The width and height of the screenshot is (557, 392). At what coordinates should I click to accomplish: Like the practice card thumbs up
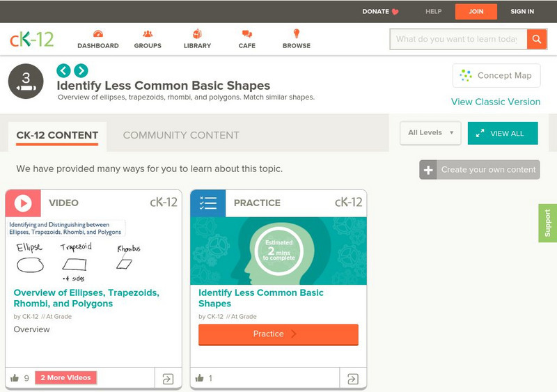pos(200,378)
